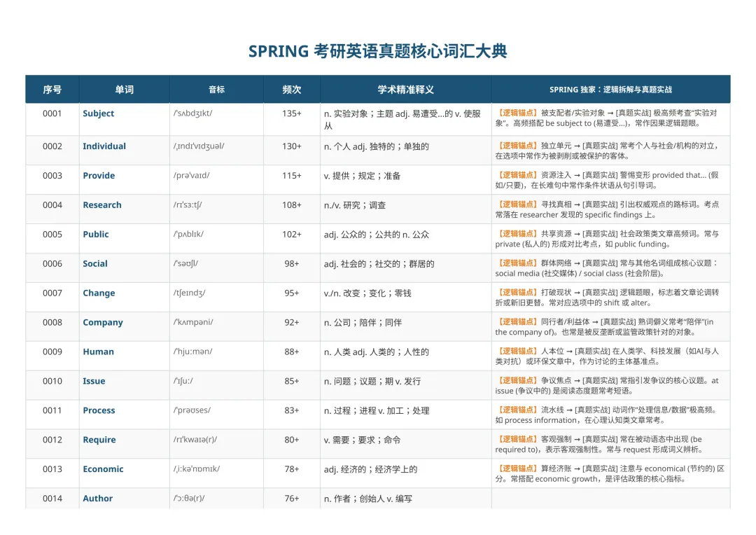Click the word Human
Image resolution: width=756 pixels, height=535 pixels.
coord(99,352)
